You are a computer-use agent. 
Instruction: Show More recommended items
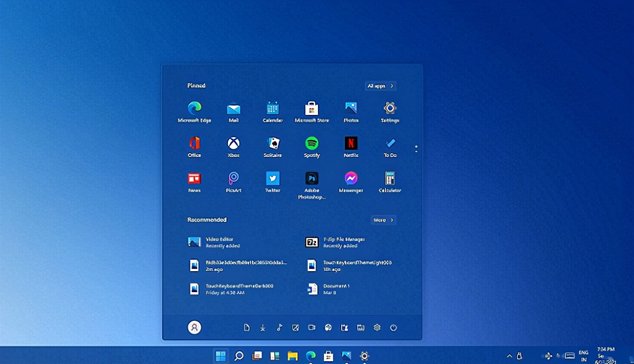coord(383,220)
